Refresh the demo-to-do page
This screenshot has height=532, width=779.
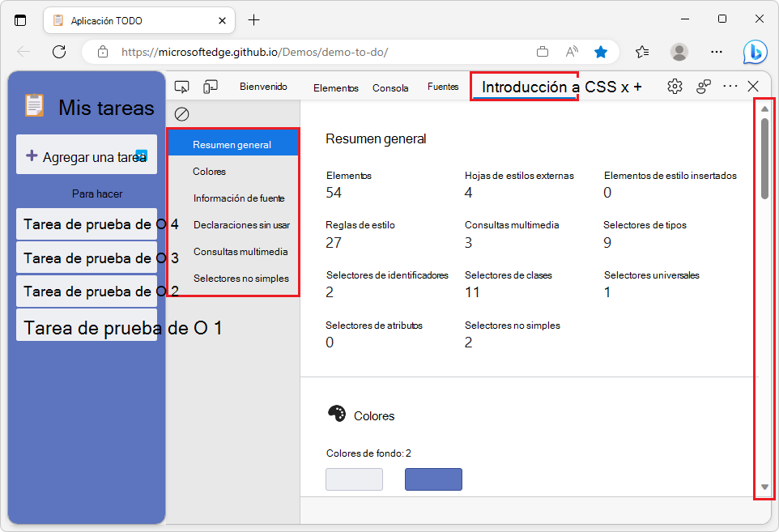58,51
